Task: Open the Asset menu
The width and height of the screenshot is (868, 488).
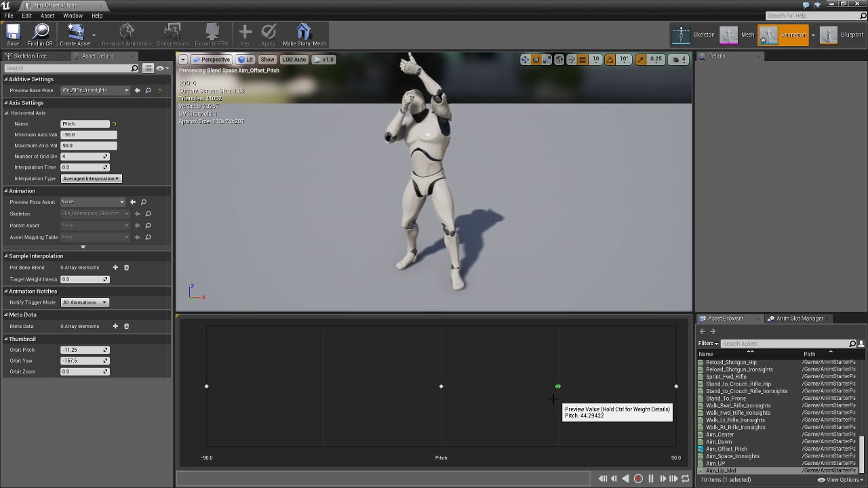Action: [47, 16]
